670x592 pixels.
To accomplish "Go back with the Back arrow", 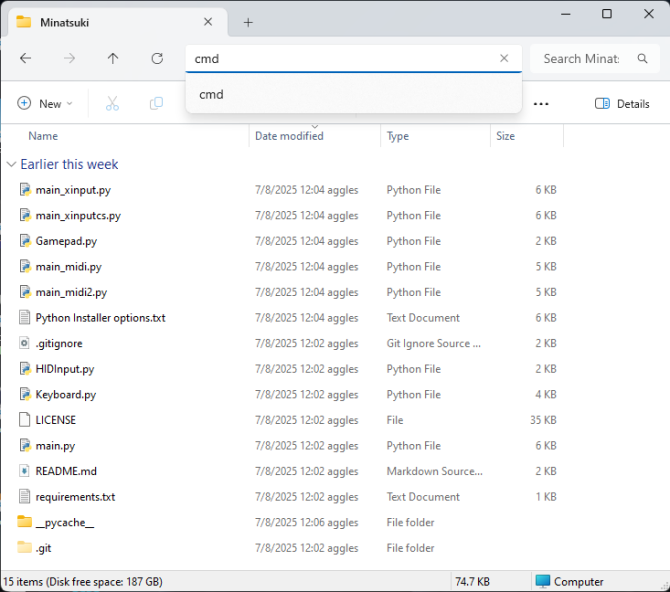I will (26, 58).
